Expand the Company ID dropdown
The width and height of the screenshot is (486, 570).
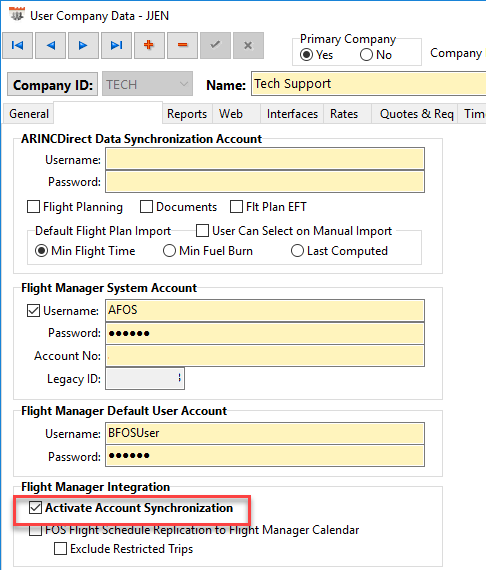184,84
